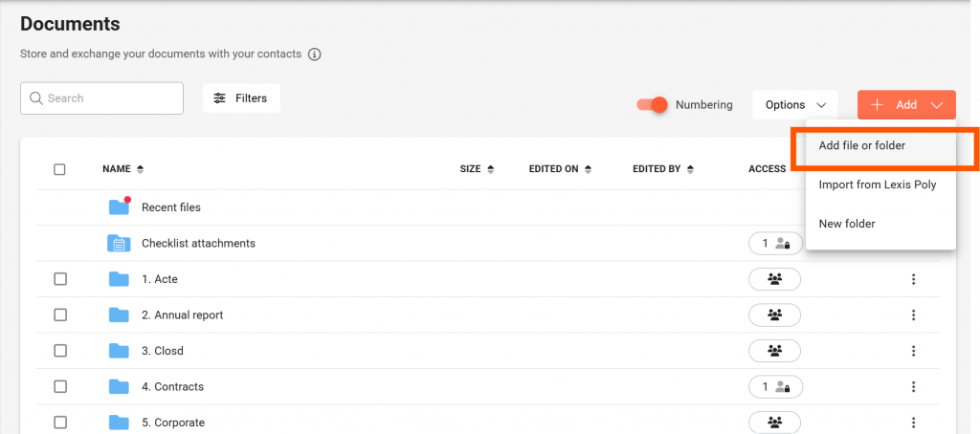The height and width of the screenshot is (434, 980).
Task: Click the shared access badge for 1. Acte
Action: (x=774, y=279)
